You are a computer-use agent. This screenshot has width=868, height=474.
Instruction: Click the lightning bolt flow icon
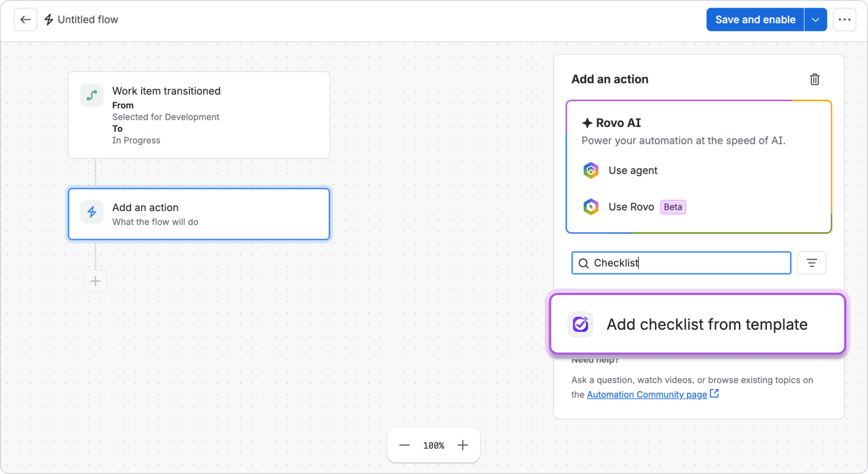(49, 20)
